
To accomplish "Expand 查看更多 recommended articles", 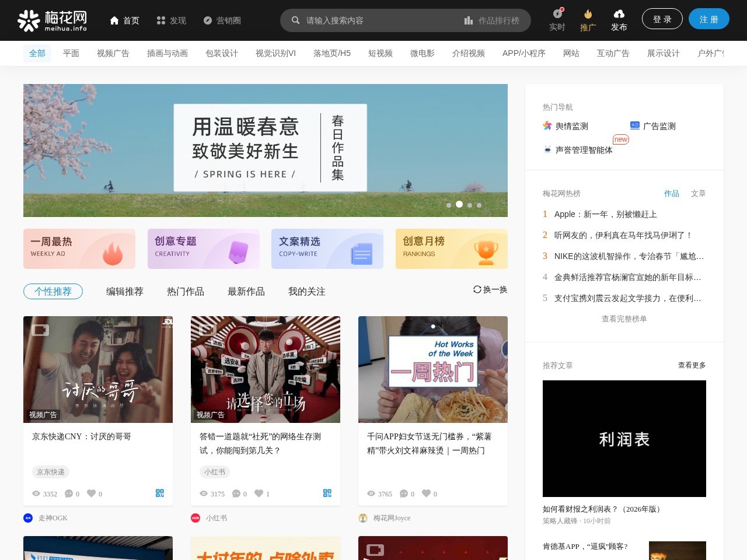I will click(x=692, y=365).
